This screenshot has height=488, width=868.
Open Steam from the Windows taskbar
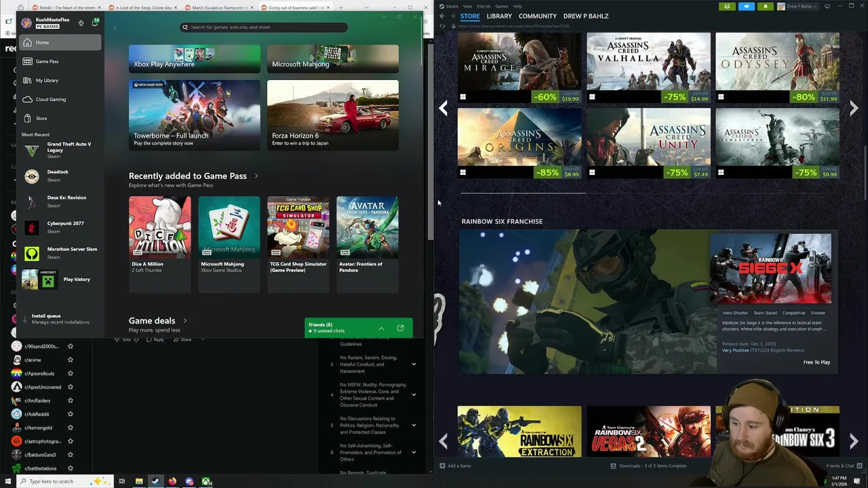(155, 481)
